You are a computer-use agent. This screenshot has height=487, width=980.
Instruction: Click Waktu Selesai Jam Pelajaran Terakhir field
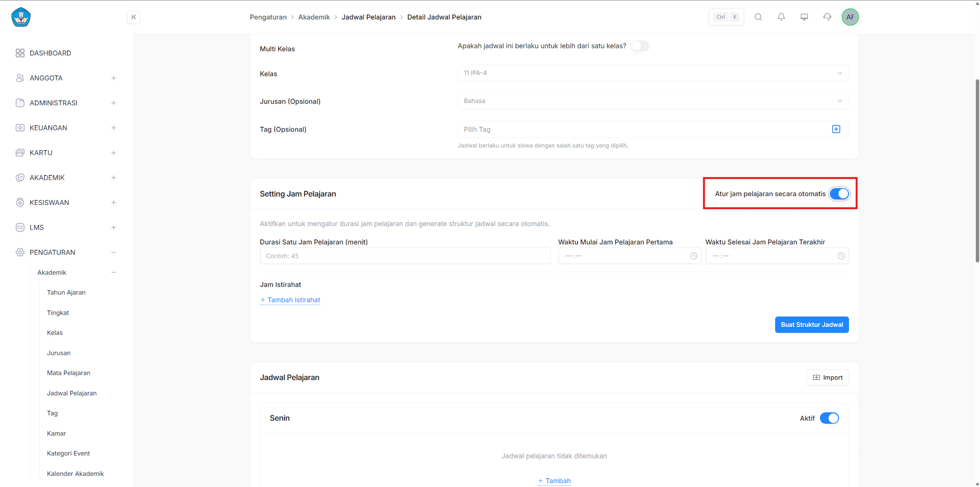776,256
